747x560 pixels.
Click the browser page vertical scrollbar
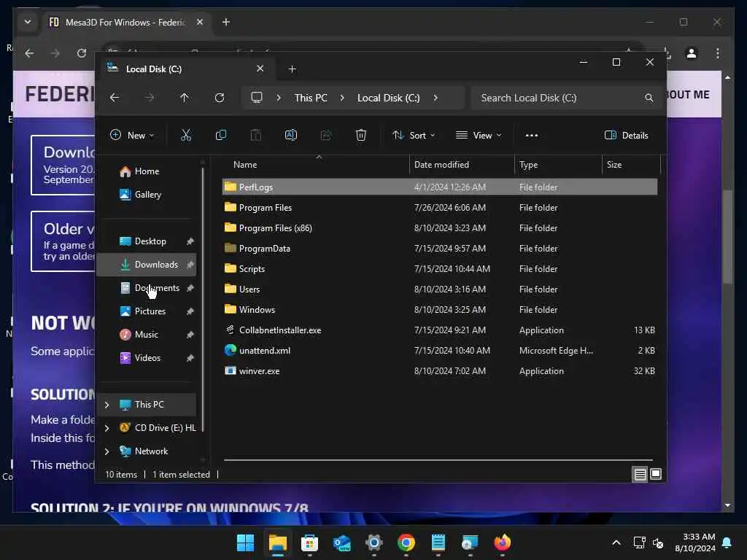pyautogui.click(x=727, y=237)
